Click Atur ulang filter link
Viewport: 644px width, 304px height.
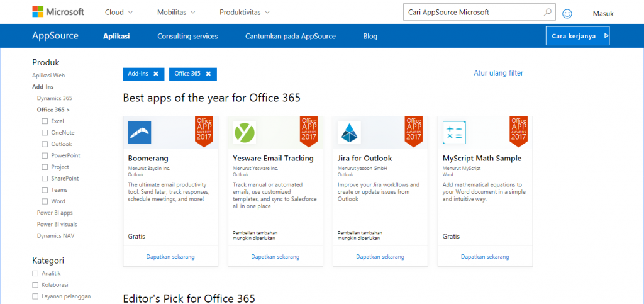click(498, 73)
